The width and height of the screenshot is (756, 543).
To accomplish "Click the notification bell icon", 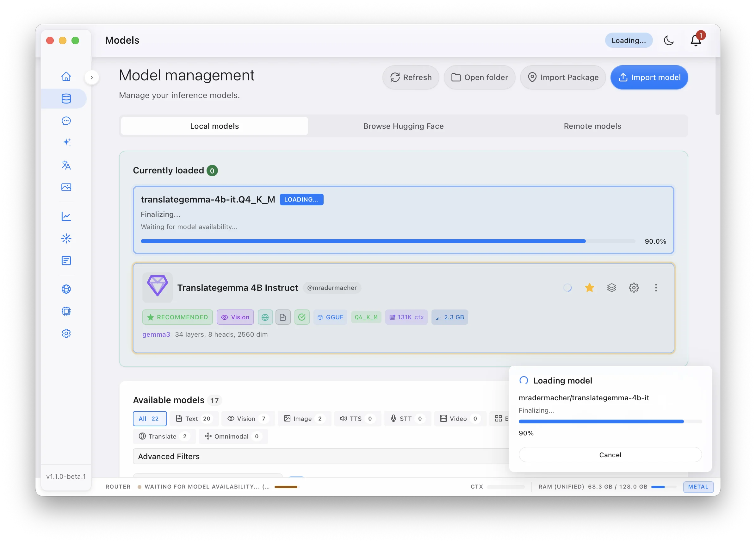I will [695, 41].
